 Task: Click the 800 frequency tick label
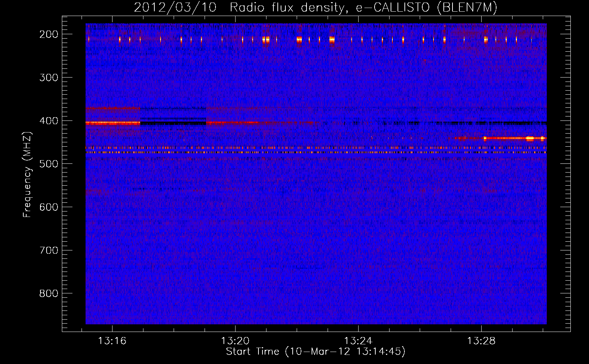click(x=49, y=293)
